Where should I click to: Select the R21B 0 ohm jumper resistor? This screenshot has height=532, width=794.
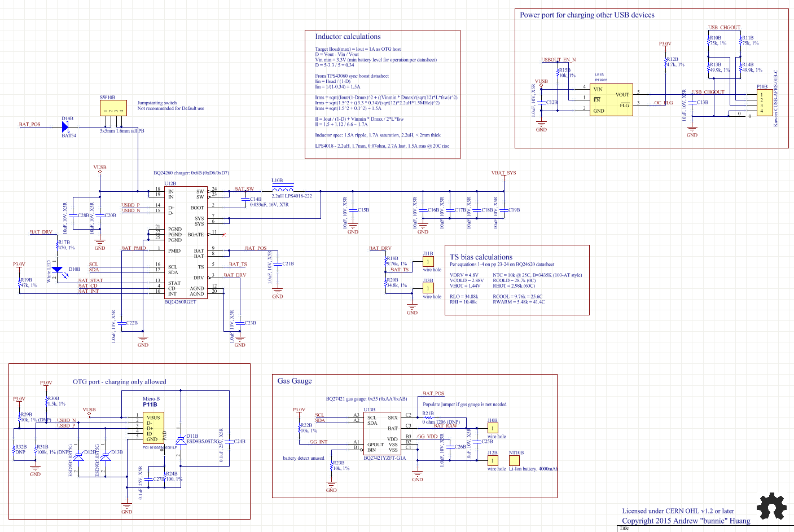click(428, 418)
